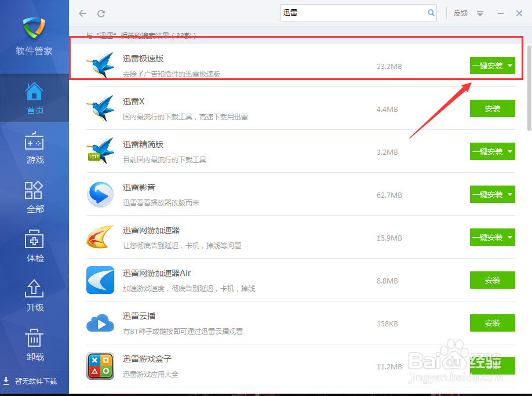Click the magnifier search icon

coord(431,13)
